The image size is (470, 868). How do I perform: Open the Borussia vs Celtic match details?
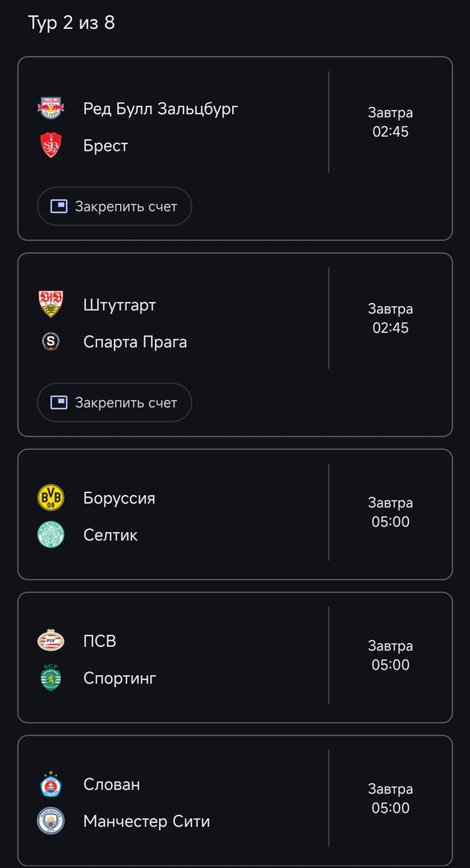235,514
